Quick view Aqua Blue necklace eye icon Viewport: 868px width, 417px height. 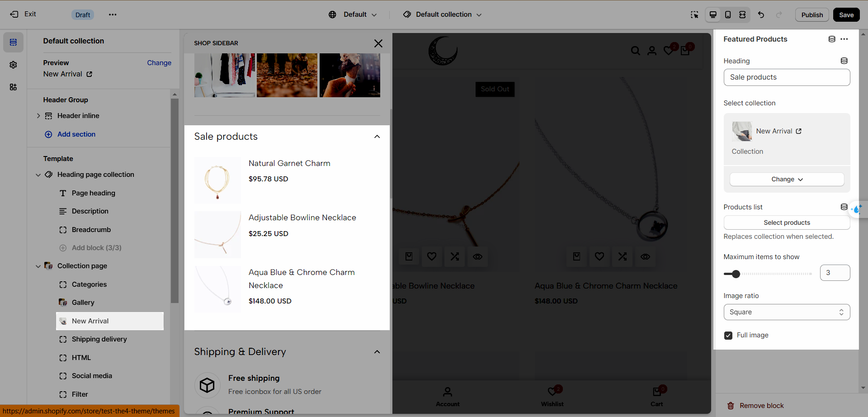645,256
